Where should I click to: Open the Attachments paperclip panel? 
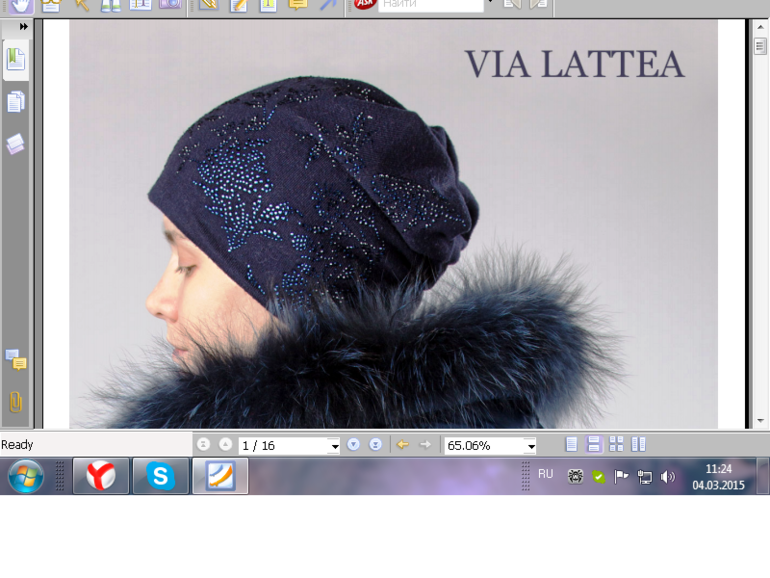click(16, 402)
